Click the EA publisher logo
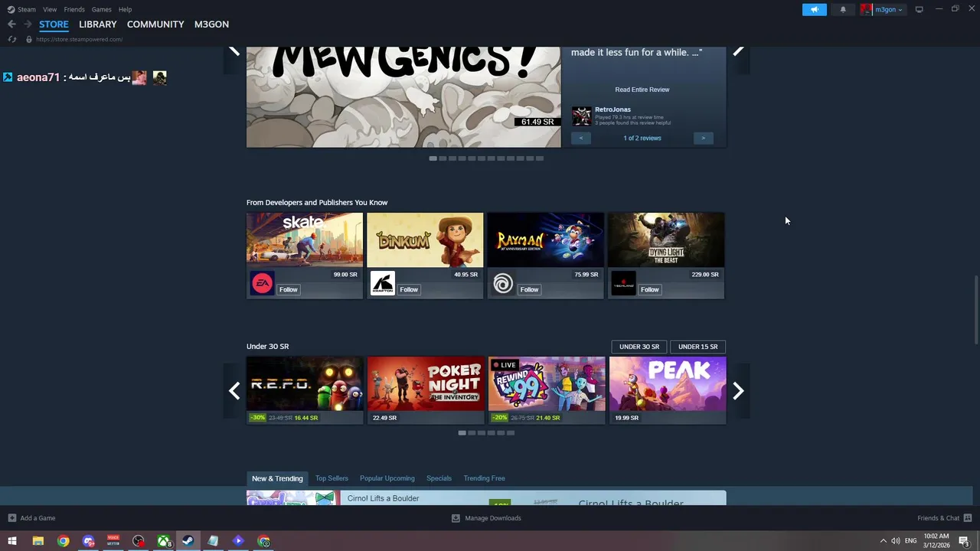980x551 pixels. tap(263, 283)
